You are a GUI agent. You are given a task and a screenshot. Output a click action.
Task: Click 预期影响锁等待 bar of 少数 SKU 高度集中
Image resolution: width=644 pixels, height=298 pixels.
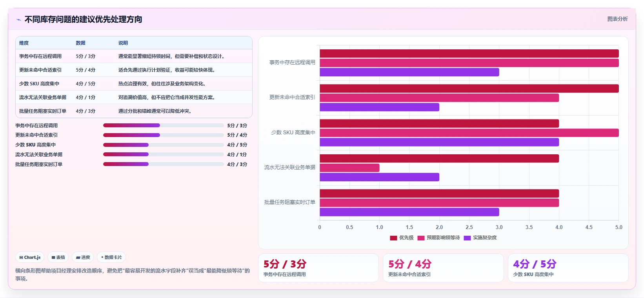pos(469,133)
